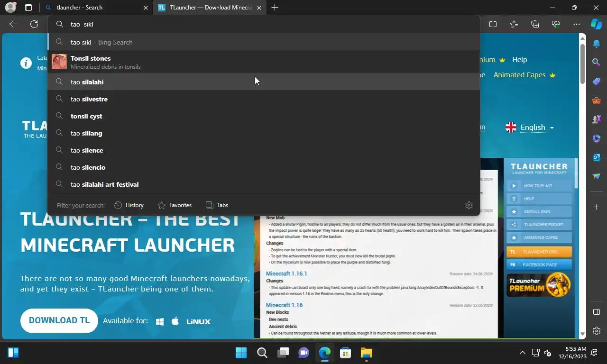
Task: Click the address bar containing 'tao sikl'
Action: click(x=264, y=24)
